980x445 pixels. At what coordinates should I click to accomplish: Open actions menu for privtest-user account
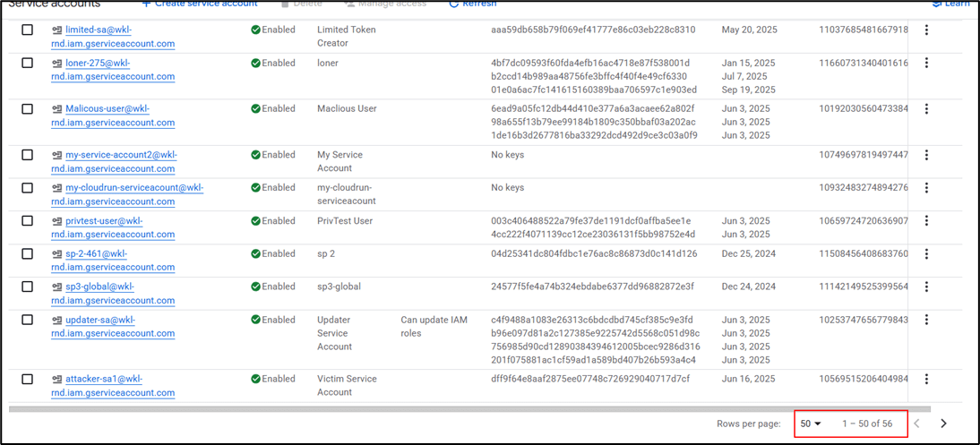[x=926, y=221]
